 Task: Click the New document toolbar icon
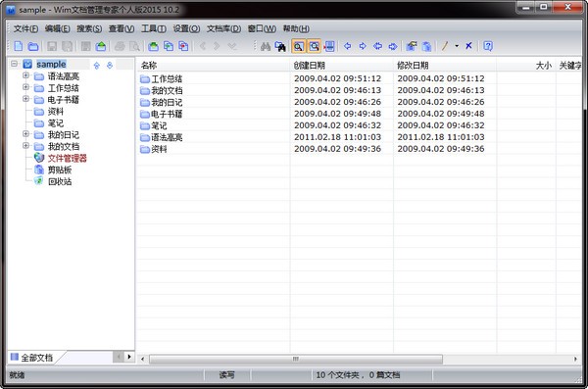18,46
